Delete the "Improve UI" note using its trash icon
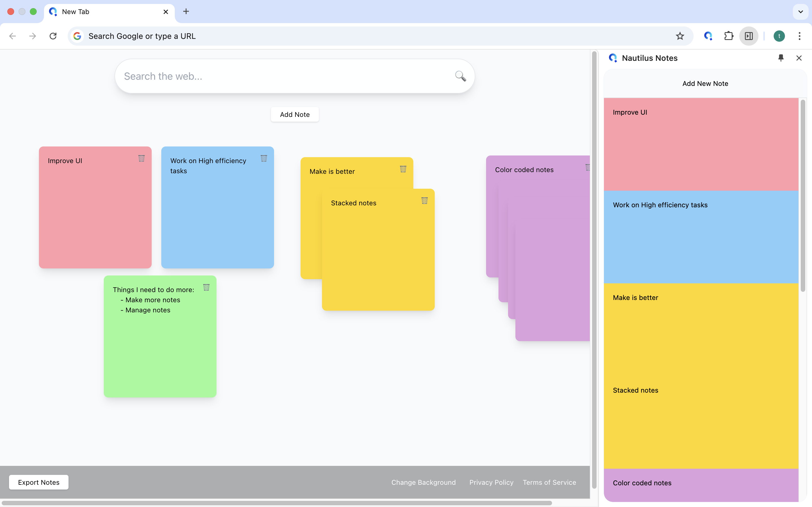Image resolution: width=812 pixels, height=507 pixels. [141, 159]
